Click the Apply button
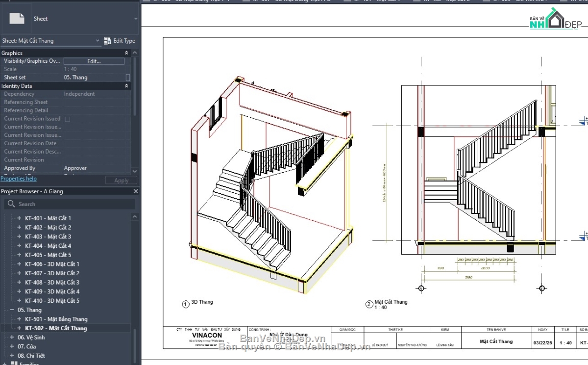Screen dimensions: 588x365 pos(121,181)
